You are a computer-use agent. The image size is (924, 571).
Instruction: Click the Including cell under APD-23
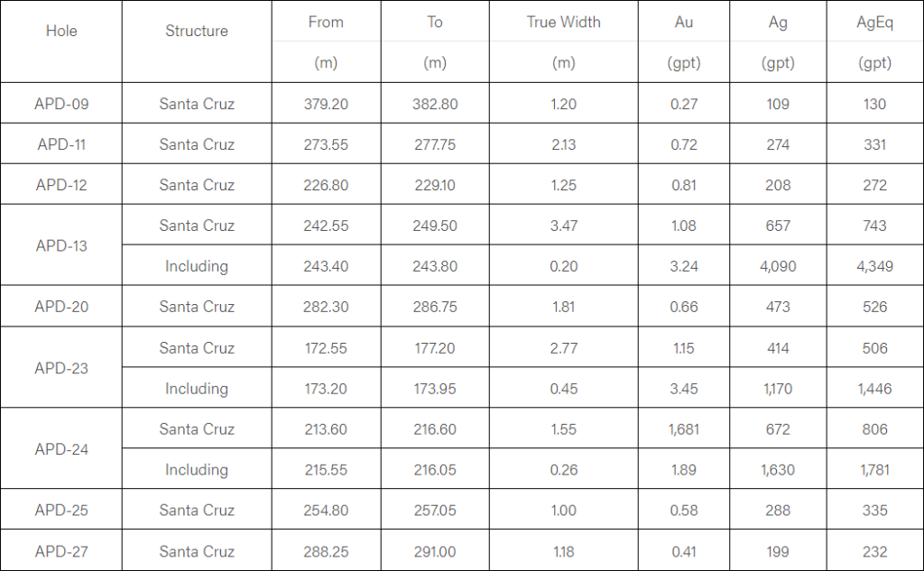pyautogui.click(x=197, y=389)
